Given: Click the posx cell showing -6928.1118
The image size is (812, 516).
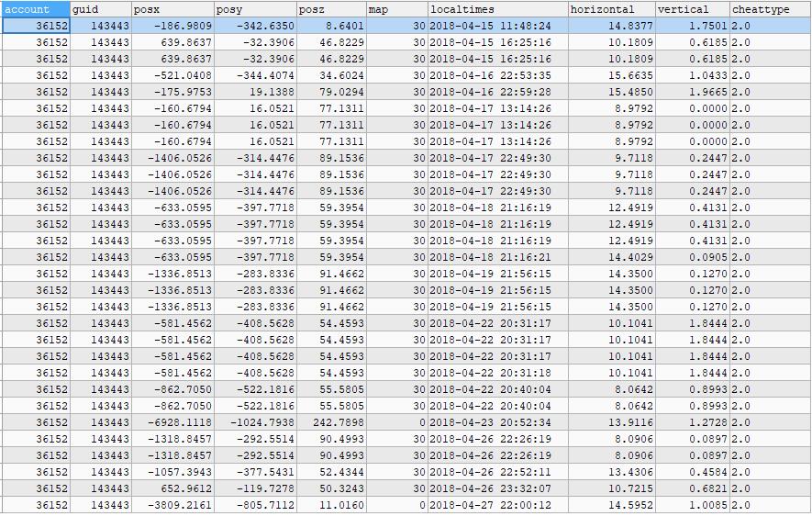Looking at the screenshot, I should pos(172,423).
